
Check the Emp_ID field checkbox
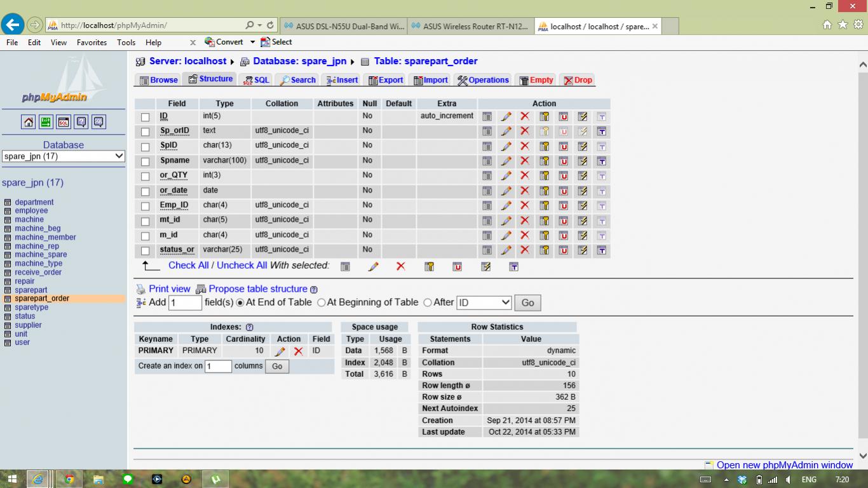click(x=146, y=206)
